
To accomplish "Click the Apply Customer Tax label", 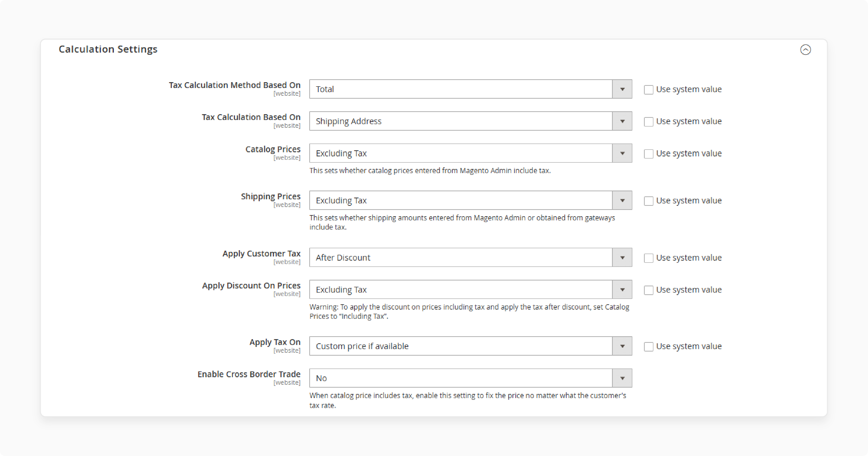I will coord(262,254).
